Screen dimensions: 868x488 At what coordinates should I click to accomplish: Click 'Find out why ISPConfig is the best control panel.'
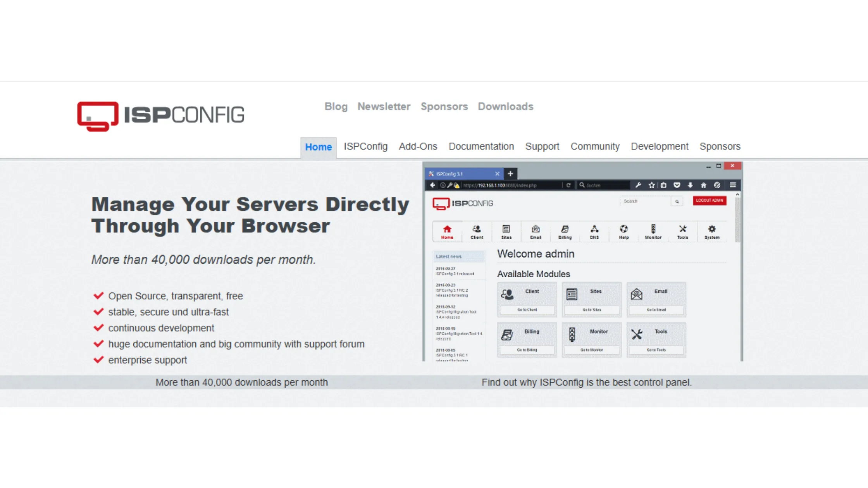586,383
